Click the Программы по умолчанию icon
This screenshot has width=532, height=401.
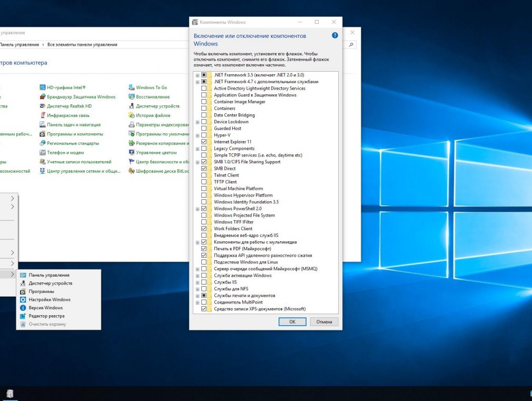click(x=132, y=134)
